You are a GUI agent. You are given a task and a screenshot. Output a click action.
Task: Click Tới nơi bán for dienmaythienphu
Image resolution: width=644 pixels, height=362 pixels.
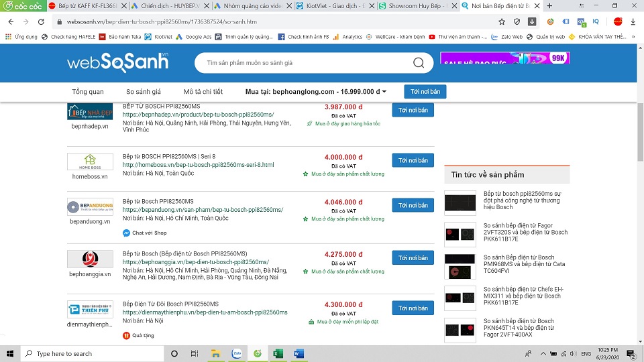(413, 308)
